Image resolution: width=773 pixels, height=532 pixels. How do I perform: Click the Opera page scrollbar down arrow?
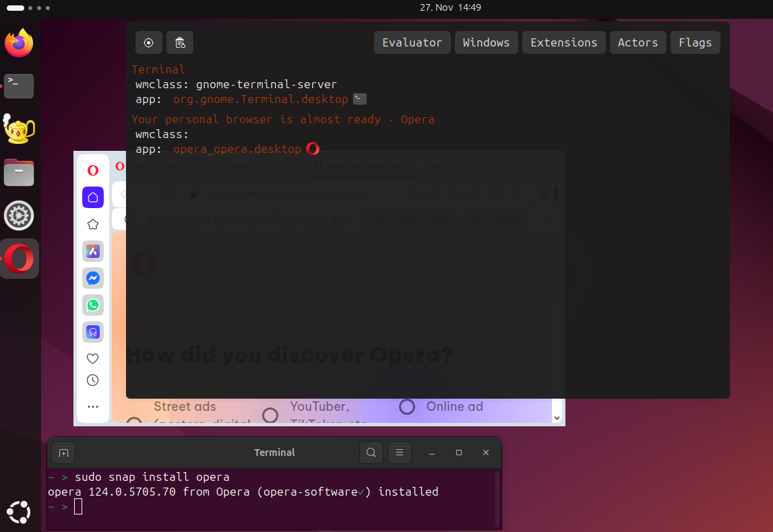click(557, 418)
